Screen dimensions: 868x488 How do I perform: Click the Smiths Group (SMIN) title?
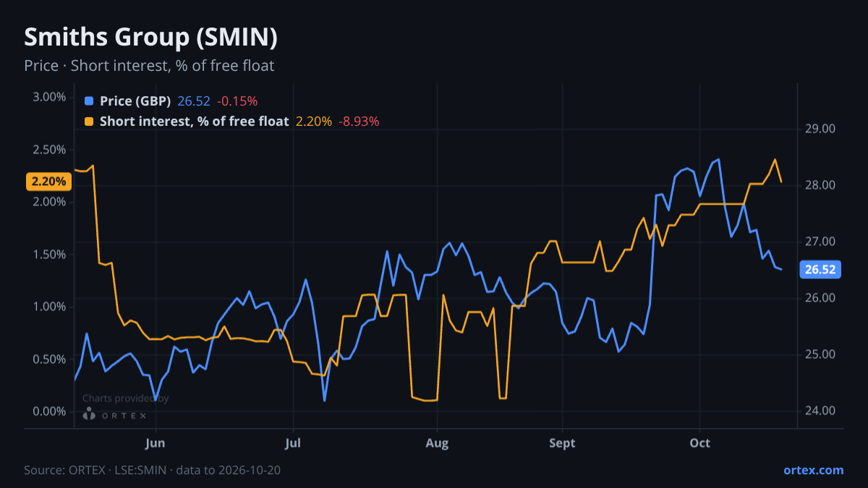click(x=151, y=38)
